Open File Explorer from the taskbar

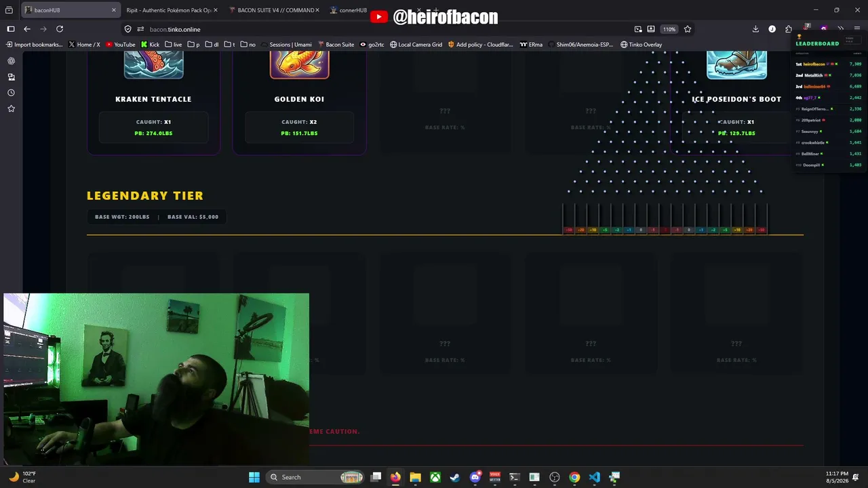click(x=415, y=477)
